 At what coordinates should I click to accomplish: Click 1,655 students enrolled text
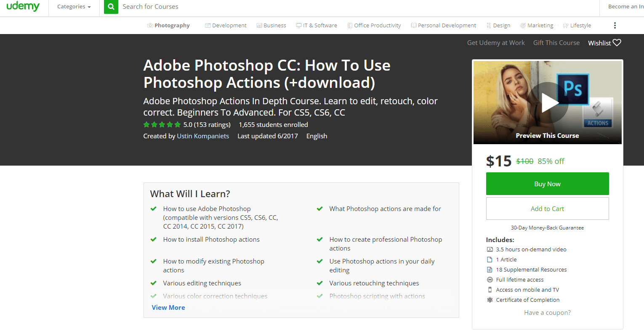coord(273,125)
